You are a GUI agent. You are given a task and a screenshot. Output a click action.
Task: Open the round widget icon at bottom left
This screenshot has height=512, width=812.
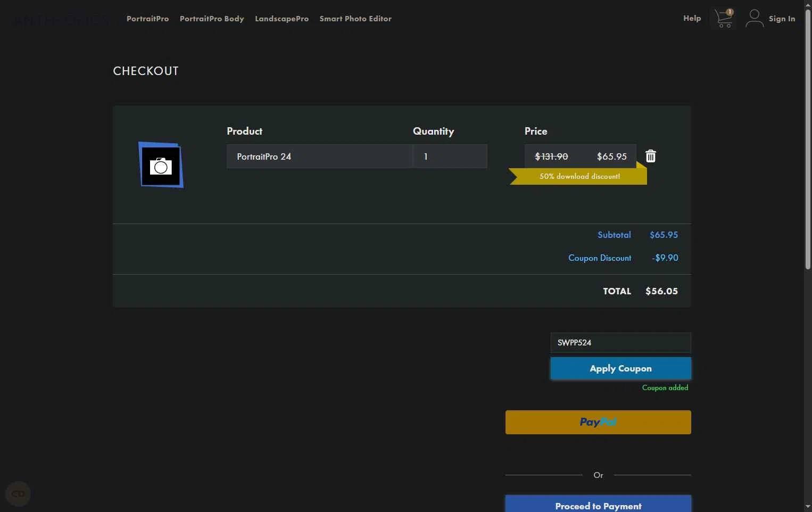click(18, 494)
